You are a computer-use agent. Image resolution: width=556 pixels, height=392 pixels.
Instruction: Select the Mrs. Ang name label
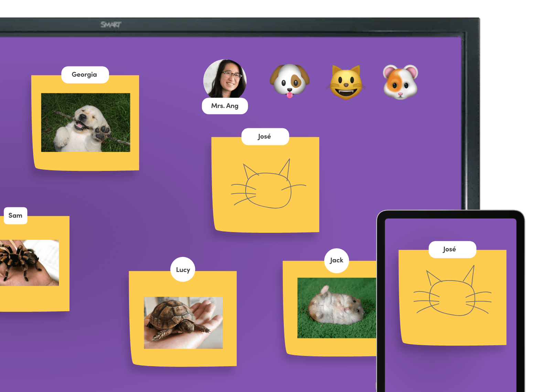pyautogui.click(x=225, y=106)
